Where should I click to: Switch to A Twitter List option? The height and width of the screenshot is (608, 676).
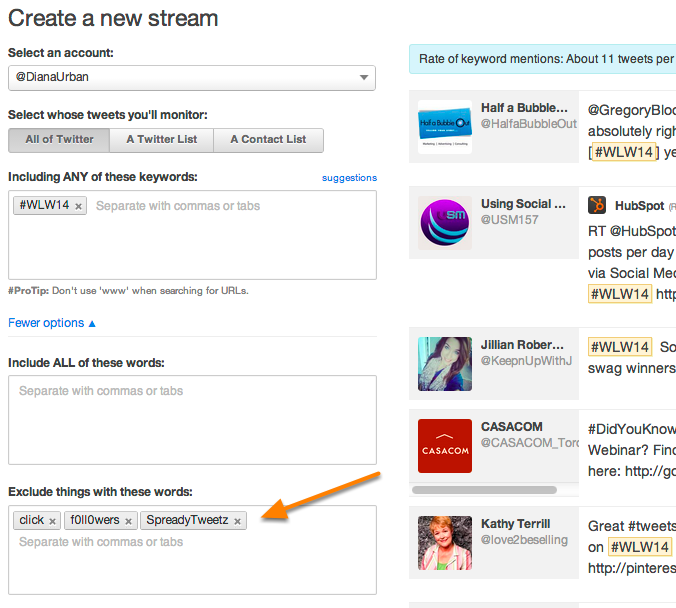(161, 140)
